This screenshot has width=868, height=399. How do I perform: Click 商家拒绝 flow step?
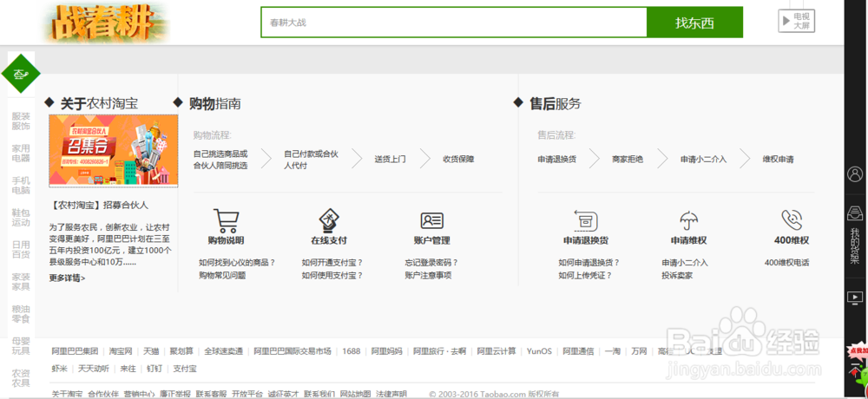tap(628, 160)
